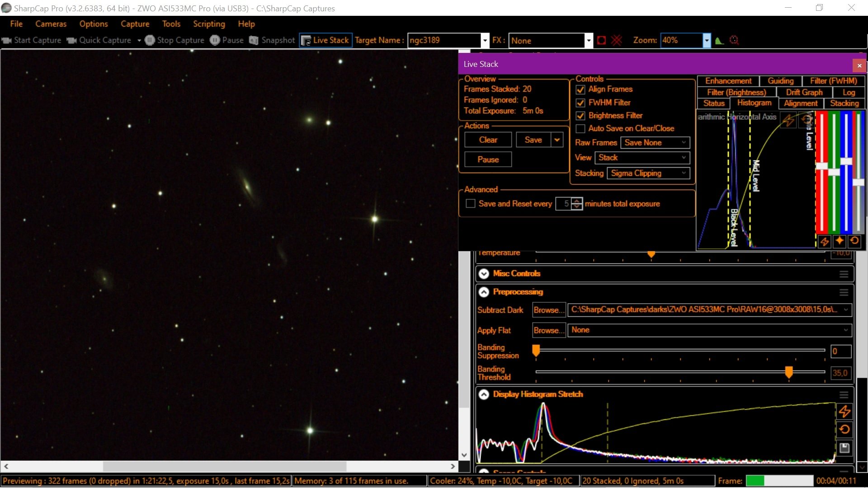Open the Zoom level dropdown

click(707, 40)
